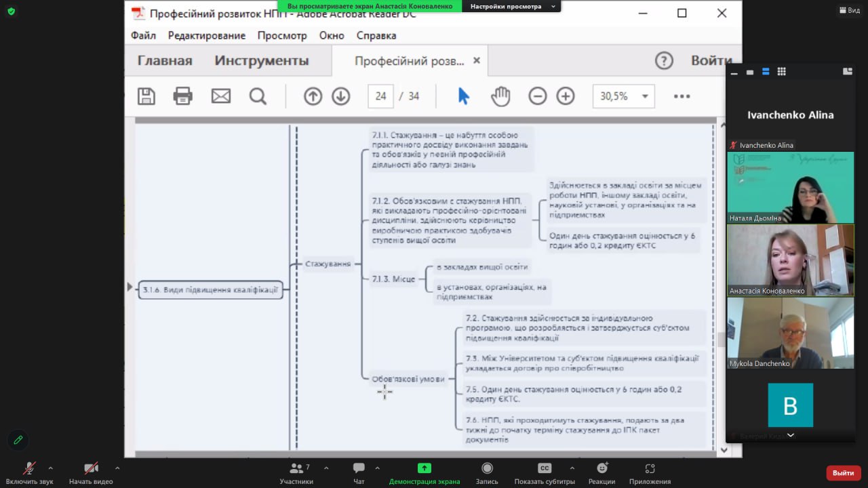Viewport: 868px width, 488px height.
Task: Click the Print document icon
Action: pyautogui.click(x=183, y=96)
